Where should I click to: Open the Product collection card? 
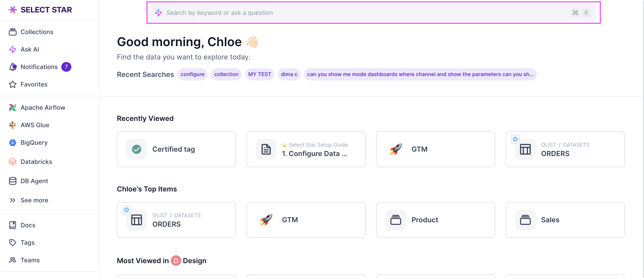click(435, 220)
